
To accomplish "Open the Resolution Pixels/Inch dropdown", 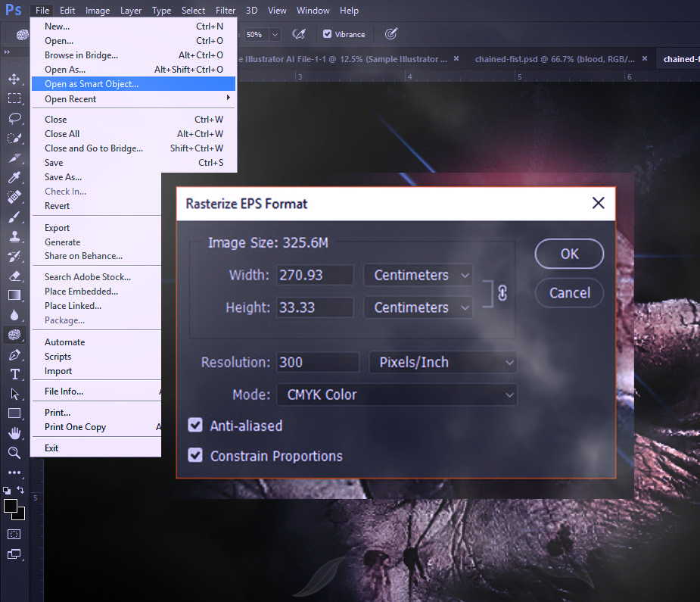I will point(443,362).
